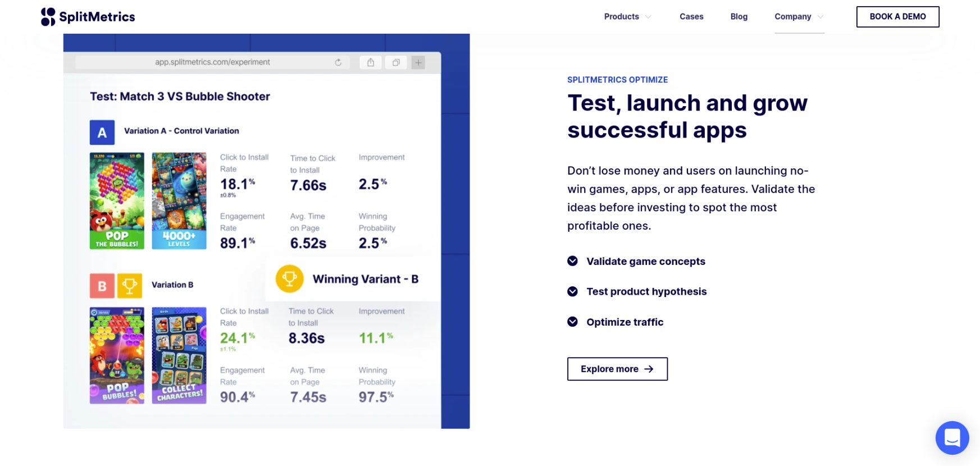Click the green 11.1% improvement value
This screenshot has width=980, height=466.
(376, 338)
